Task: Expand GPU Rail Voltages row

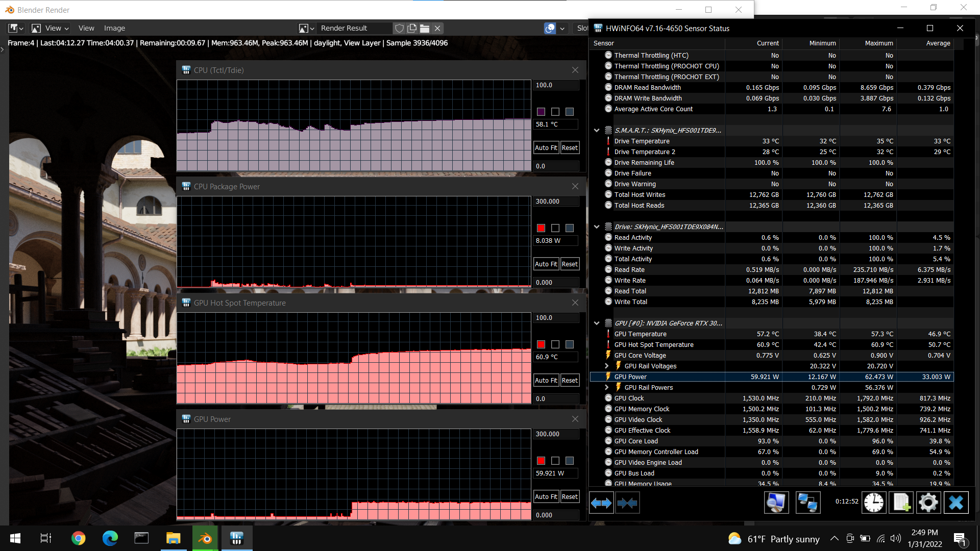Action: point(606,366)
